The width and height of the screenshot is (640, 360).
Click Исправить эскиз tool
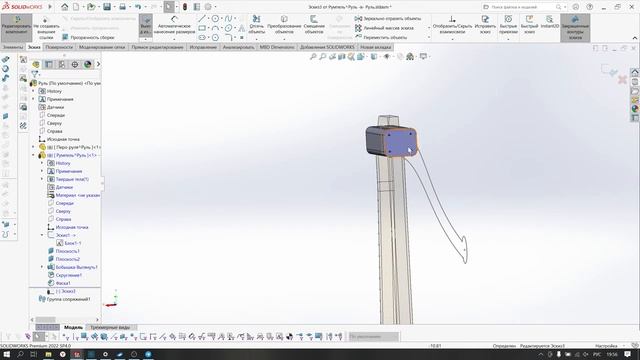pyautogui.click(x=485, y=25)
